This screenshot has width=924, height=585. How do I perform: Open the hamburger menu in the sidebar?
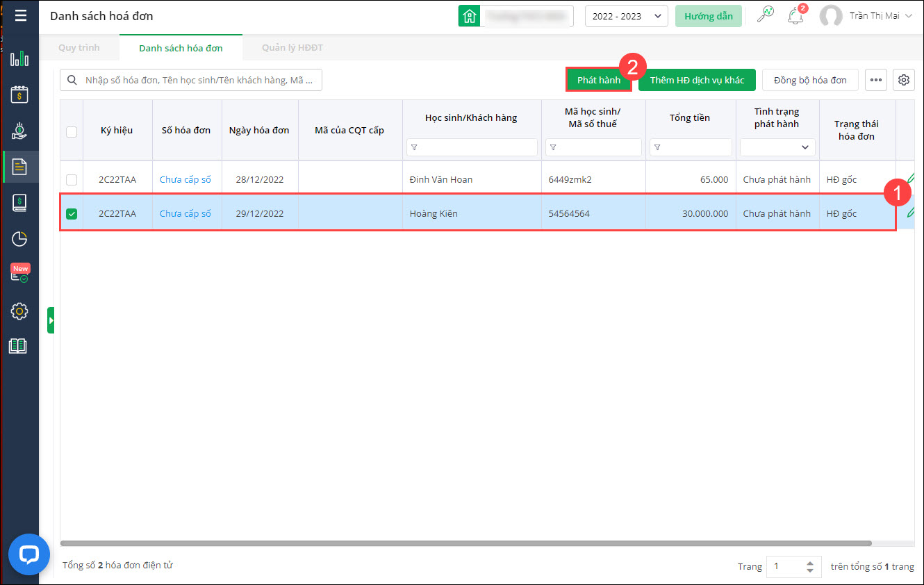pos(20,15)
